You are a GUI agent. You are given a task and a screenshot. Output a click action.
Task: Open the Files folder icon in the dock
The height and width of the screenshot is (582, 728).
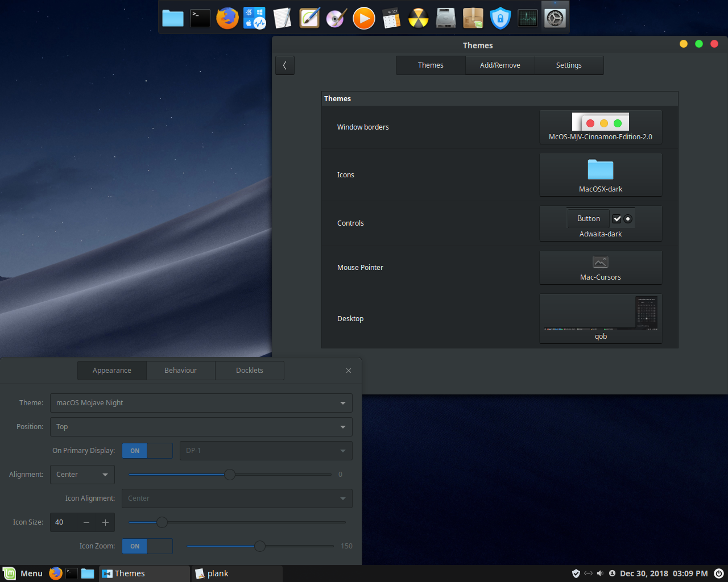(x=173, y=18)
